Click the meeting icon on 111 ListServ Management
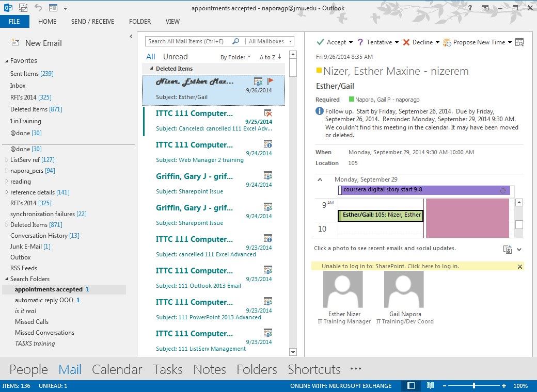 (268, 333)
